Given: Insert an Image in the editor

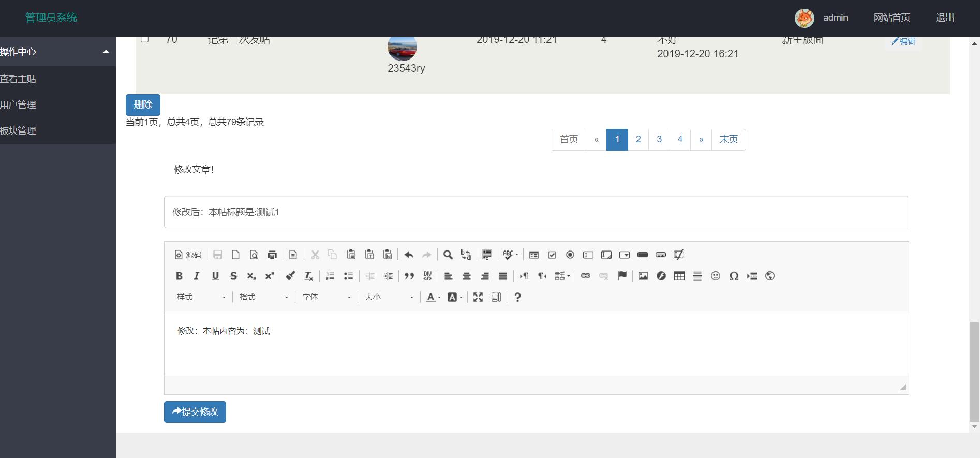Looking at the screenshot, I should [x=643, y=276].
